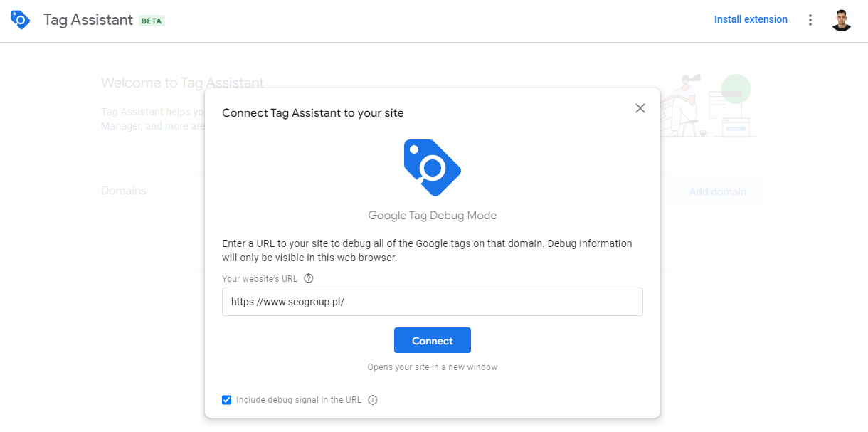Click the Install extension link
Screen dimensions: 868x432
pyautogui.click(x=751, y=19)
